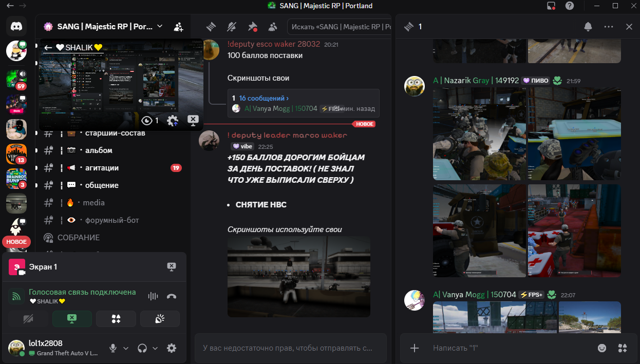Go back from SHALIK stream preview

click(x=48, y=47)
